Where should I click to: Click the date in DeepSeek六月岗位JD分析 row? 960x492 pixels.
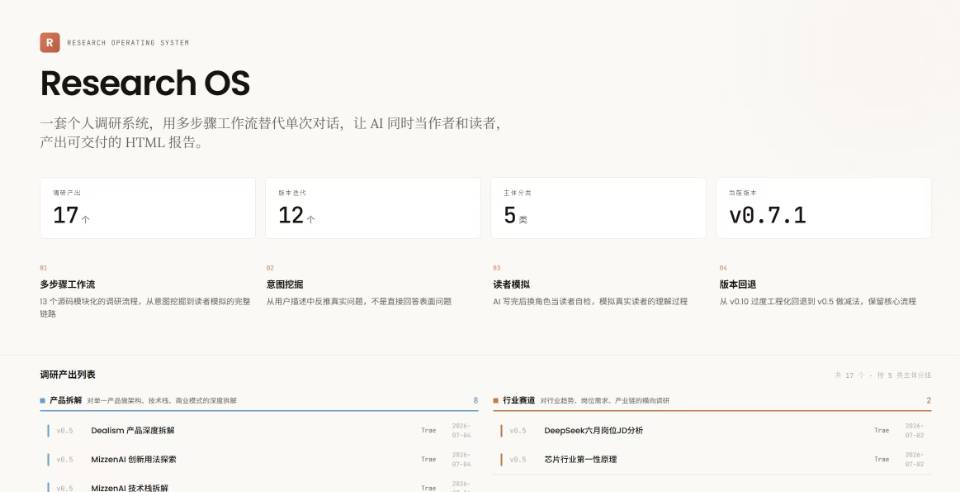915,431
